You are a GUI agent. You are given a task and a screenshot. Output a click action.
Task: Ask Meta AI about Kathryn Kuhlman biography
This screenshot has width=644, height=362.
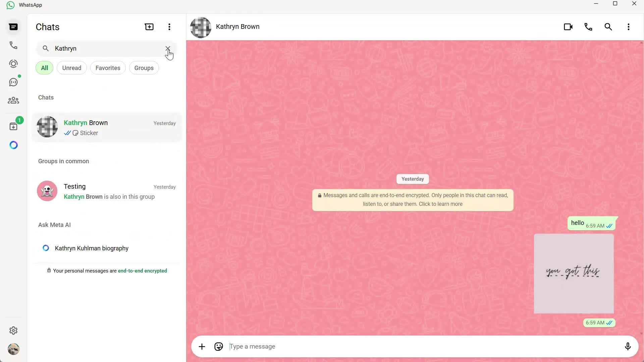(x=91, y=248)
